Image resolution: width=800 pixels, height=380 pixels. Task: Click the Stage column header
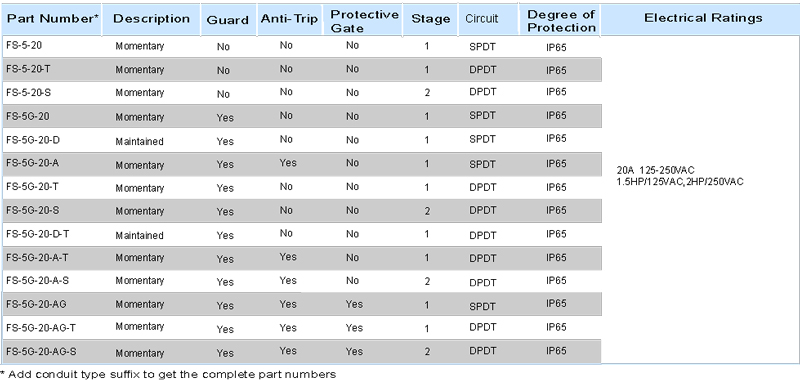pos(431,19)
